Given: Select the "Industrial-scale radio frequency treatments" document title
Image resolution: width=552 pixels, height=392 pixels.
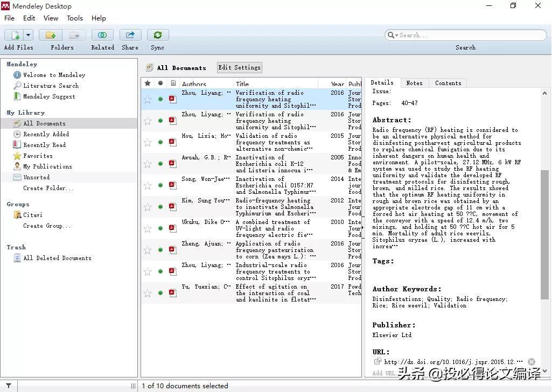Looking at the screenshot, I should pos(276,271).
